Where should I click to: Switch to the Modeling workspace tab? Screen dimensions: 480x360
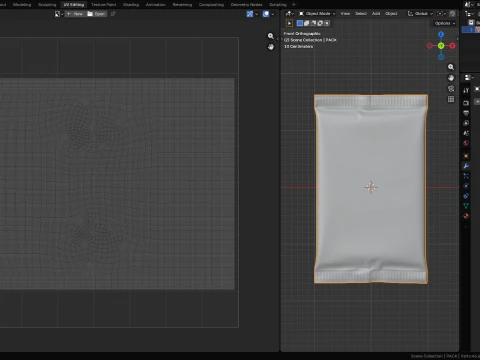click(x=22, y=5)
